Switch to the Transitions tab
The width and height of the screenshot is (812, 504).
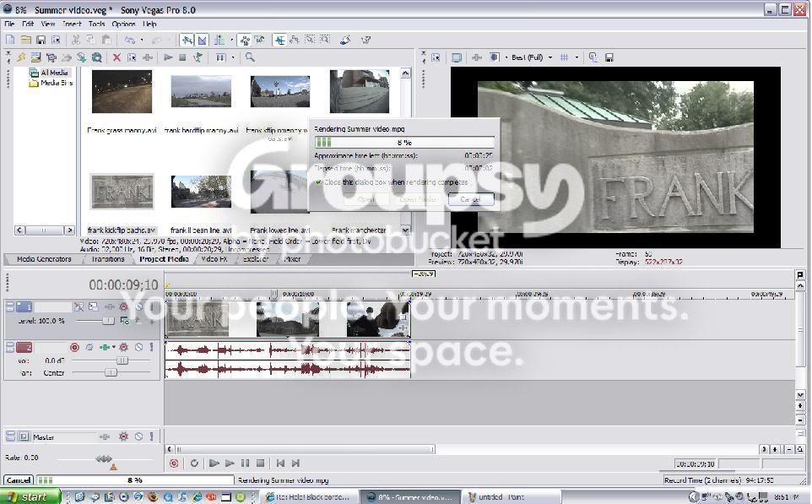coord(108,259)
